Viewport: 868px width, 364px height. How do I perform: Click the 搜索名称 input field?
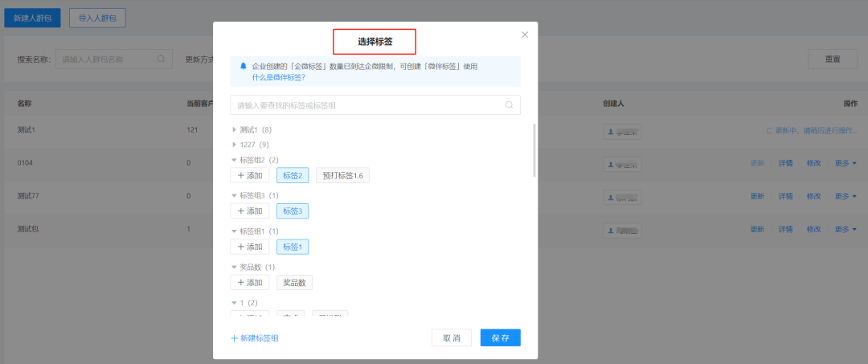click(x=114, y=59)
